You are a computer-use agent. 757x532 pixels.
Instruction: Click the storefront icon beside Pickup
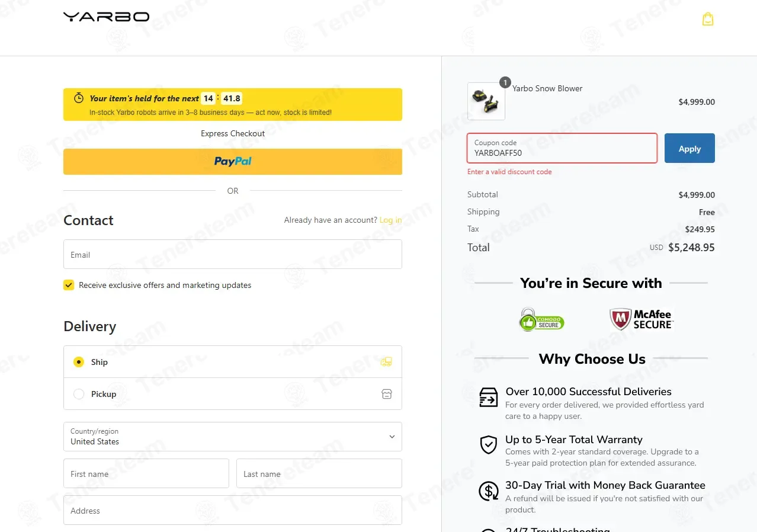[x=387, y=394]
